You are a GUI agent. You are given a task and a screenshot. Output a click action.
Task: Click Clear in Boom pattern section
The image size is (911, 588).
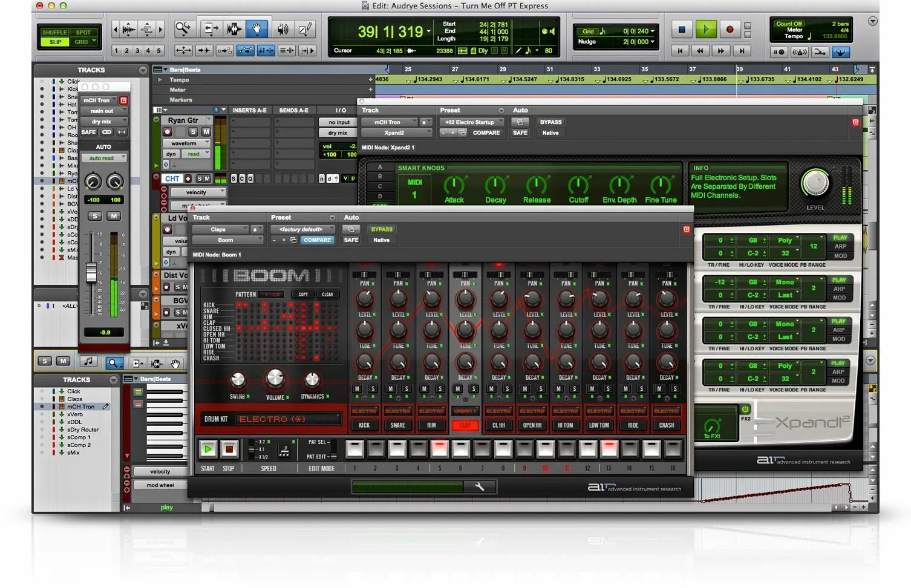click(x=327, y=295)
